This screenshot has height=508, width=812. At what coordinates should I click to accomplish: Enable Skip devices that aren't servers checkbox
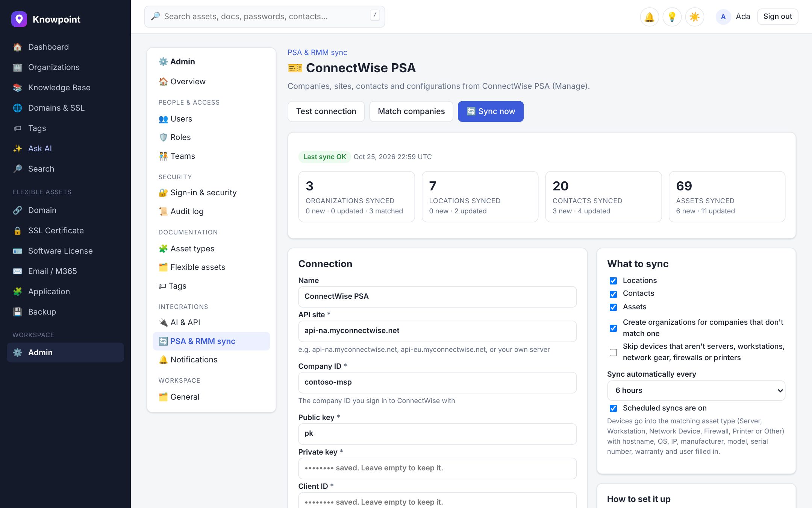coord(613,352)
